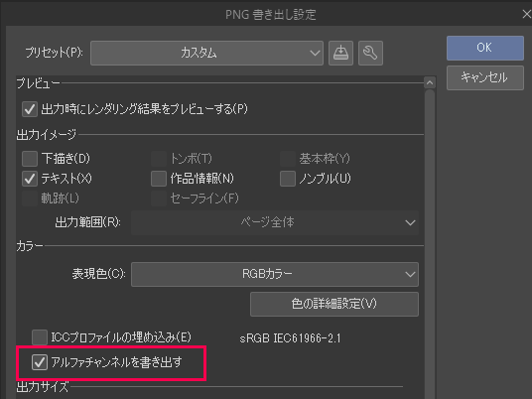Enable the 下描き(D) draft checkbox
Image resolution: width=532 pixels, height=399 pixels.
tap(30, 159)
